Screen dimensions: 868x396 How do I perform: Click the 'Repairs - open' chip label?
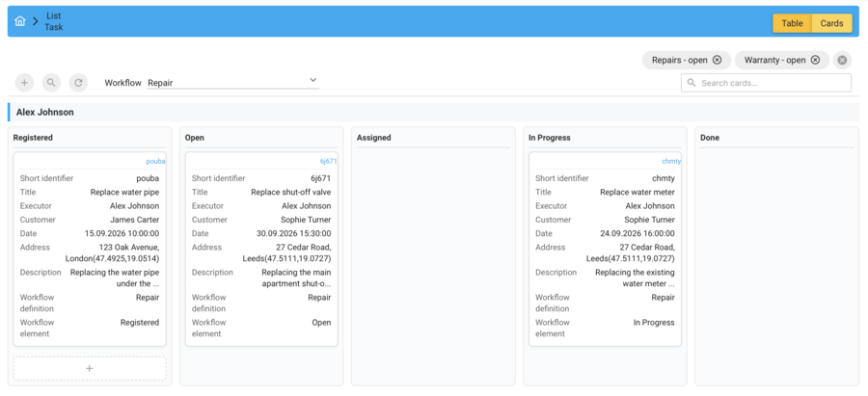point(679,61)
